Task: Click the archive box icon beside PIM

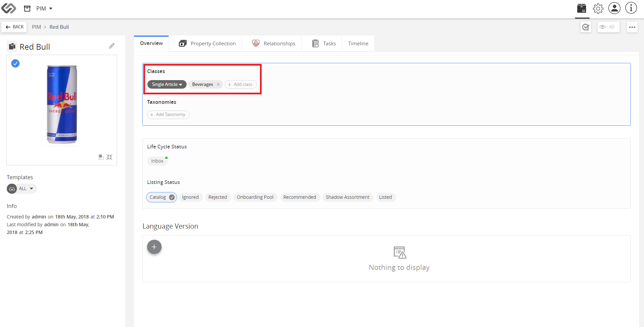Action: coord(27,8)
